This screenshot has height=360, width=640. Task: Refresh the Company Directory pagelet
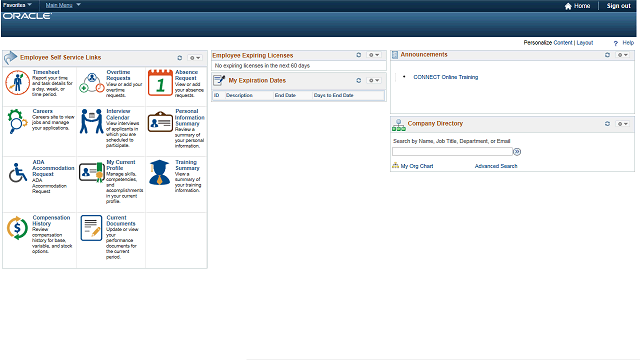pos(607,124)
